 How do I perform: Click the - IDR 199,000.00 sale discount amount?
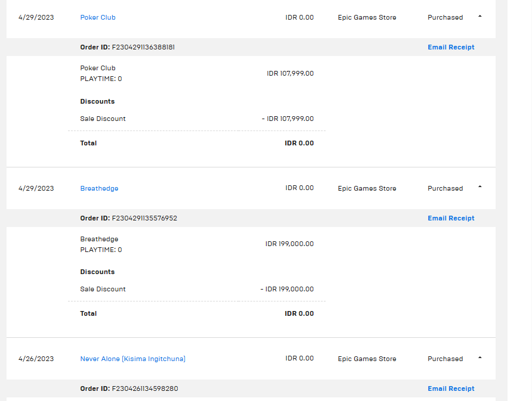tap(287, 289)
